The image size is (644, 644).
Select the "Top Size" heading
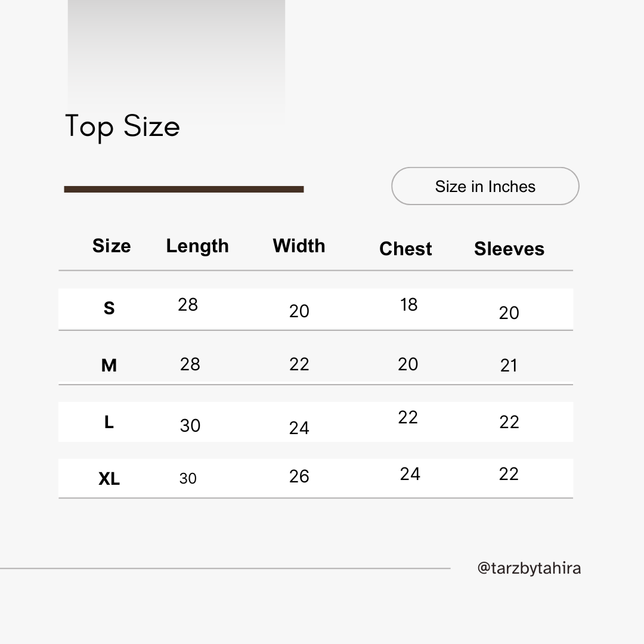(x=122, y=126)
